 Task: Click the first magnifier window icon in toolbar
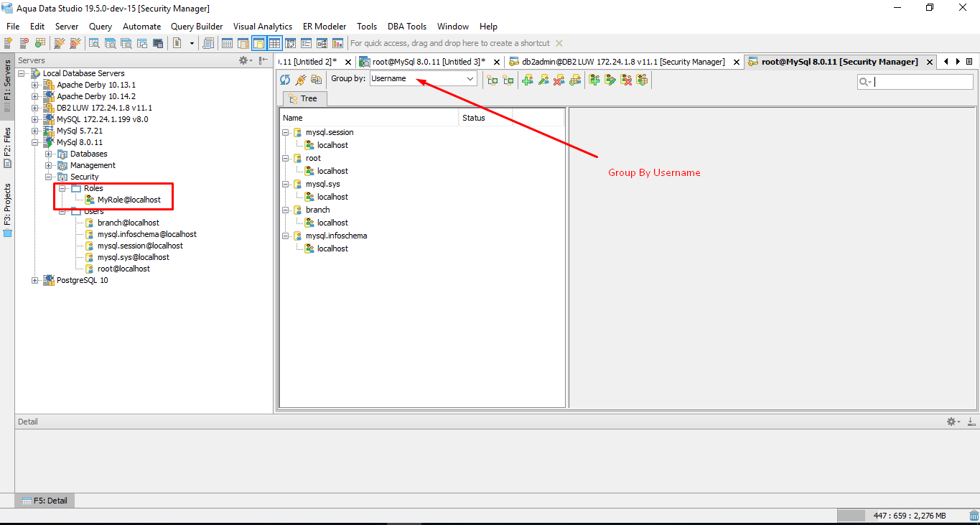tap(94, 43)
